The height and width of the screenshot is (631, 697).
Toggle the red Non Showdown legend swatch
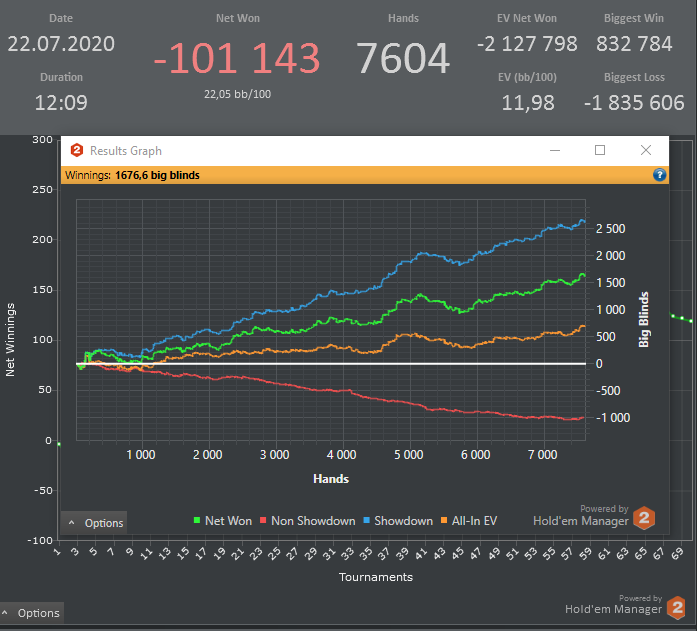pos(263,520)
